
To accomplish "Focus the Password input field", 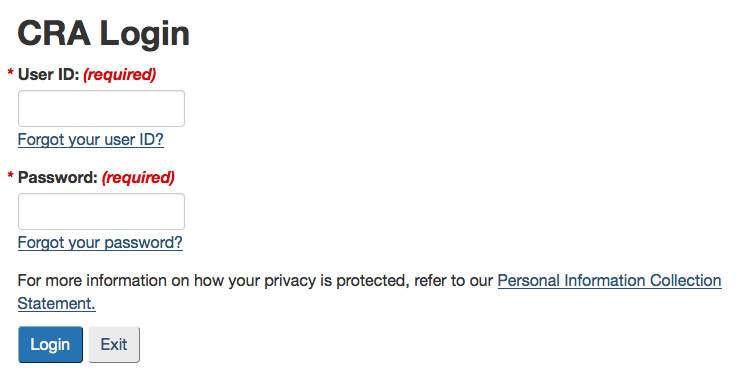I will point(101,211).
